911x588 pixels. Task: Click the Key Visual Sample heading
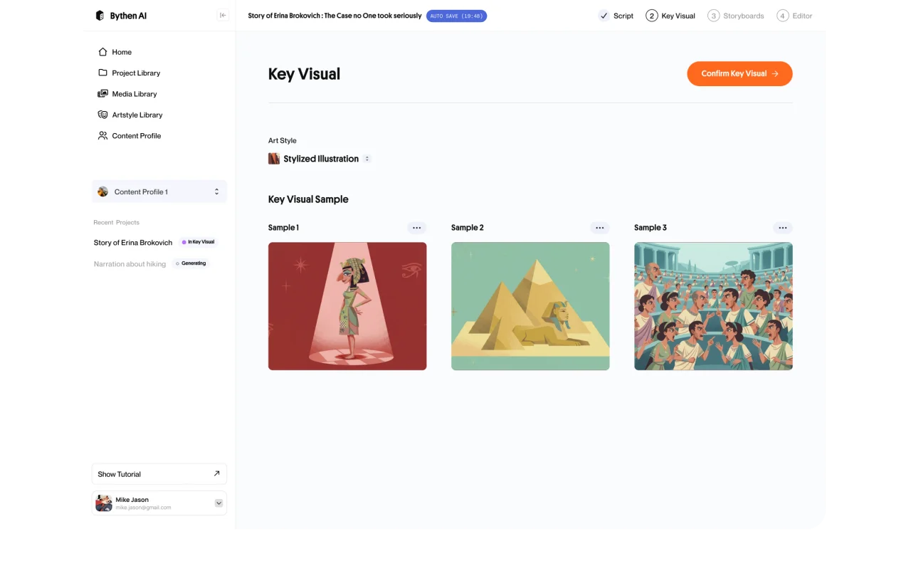(x=308, y=199)
